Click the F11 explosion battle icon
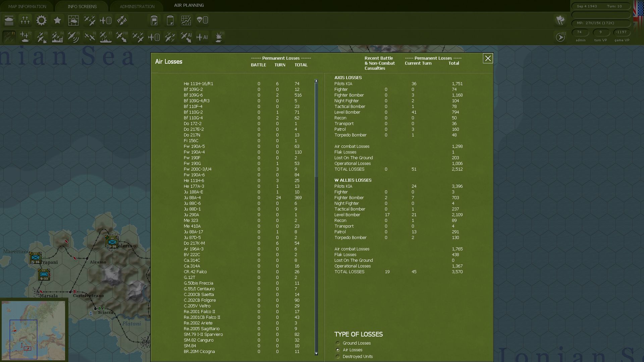Viewport: 644px width, 362px height. (218, 37)
